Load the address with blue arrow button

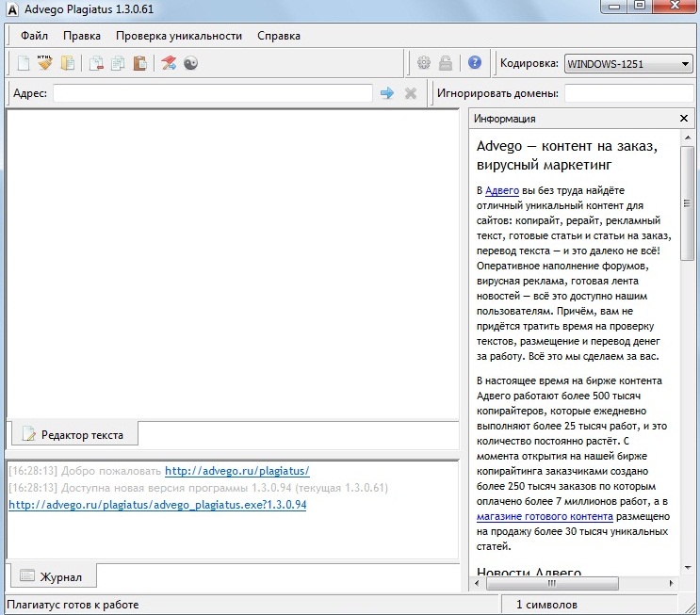coord(386,93)
